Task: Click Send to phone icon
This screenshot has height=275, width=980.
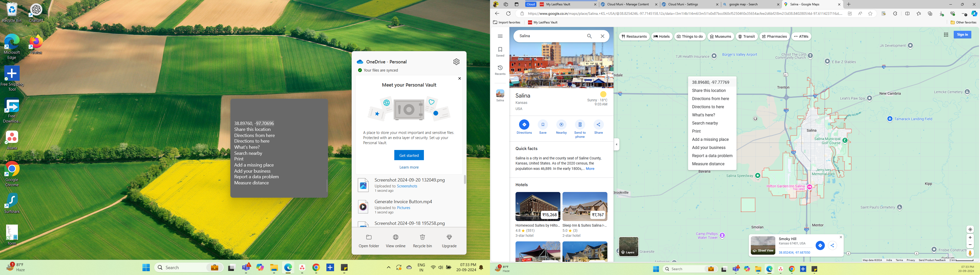Action: (580, 125)
